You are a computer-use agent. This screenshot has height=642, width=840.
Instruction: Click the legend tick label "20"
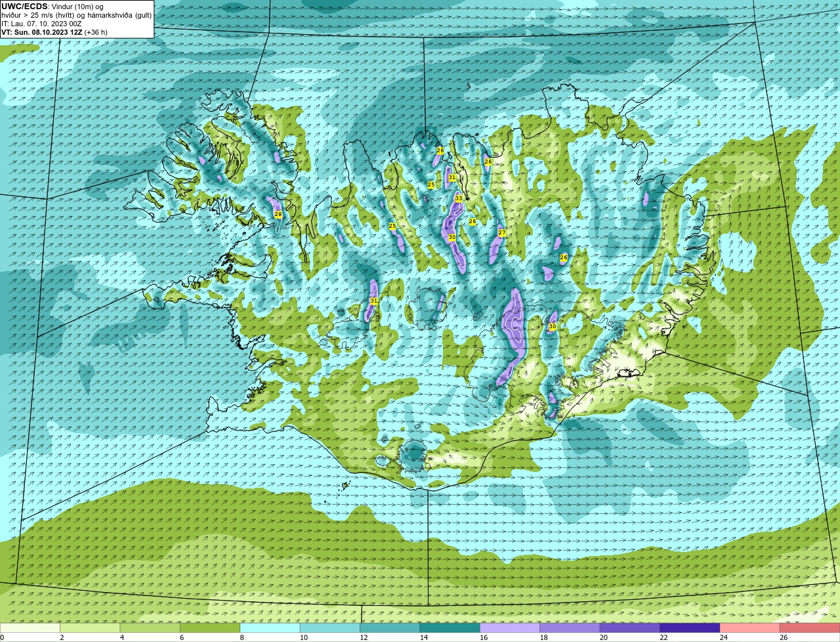pyautogui.click(x=604, y=637)
